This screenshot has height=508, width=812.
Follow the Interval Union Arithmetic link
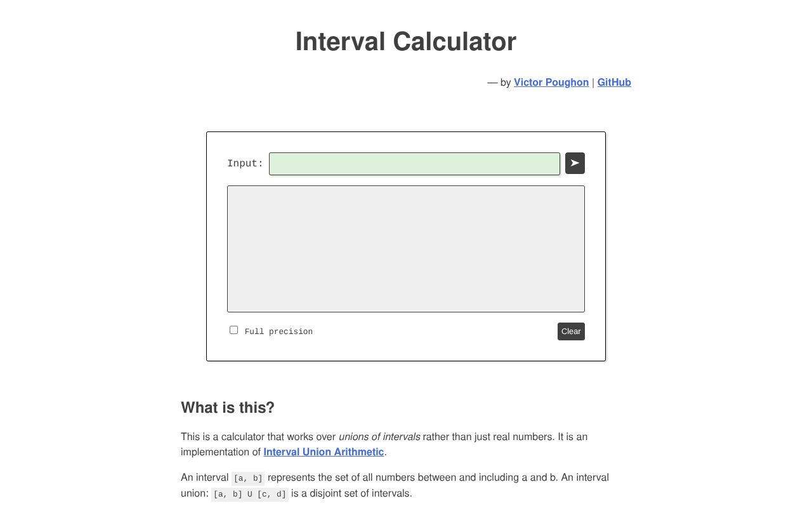tap(324, 452)
